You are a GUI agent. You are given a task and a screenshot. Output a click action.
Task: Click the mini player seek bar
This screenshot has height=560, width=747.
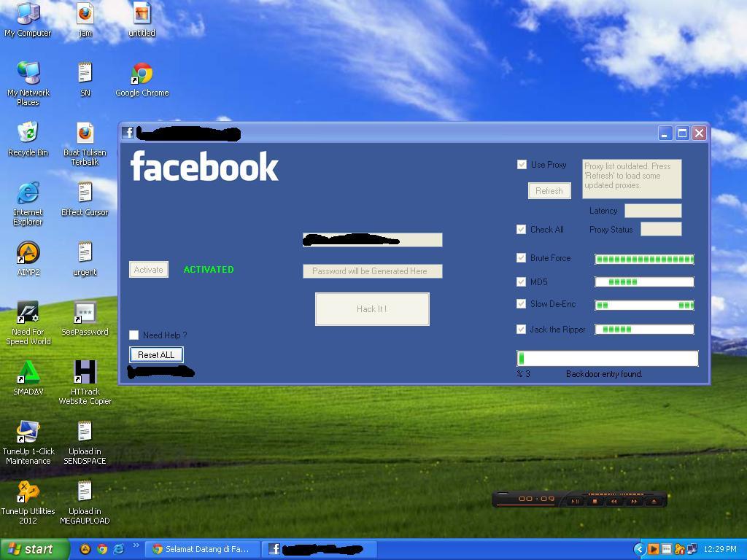click(x=525, y=505)
